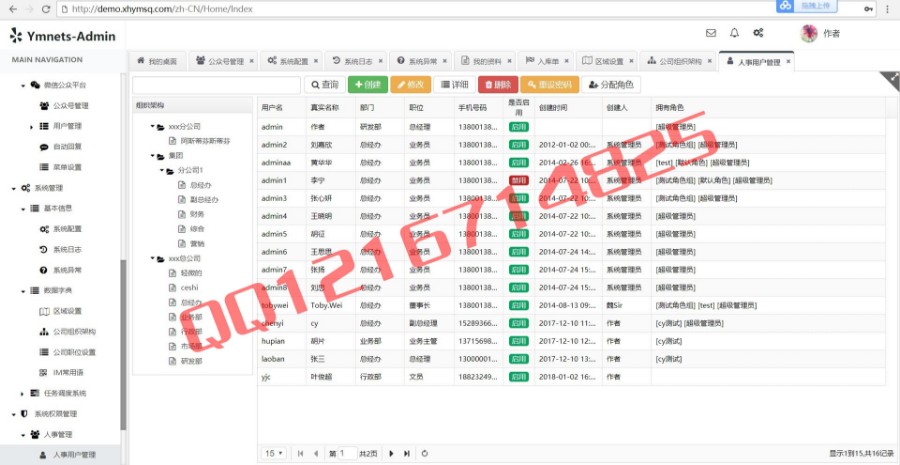The image size is (900, 465).
Task: Collapse the xxx总公司 tree folder
Action: point(153,259)
